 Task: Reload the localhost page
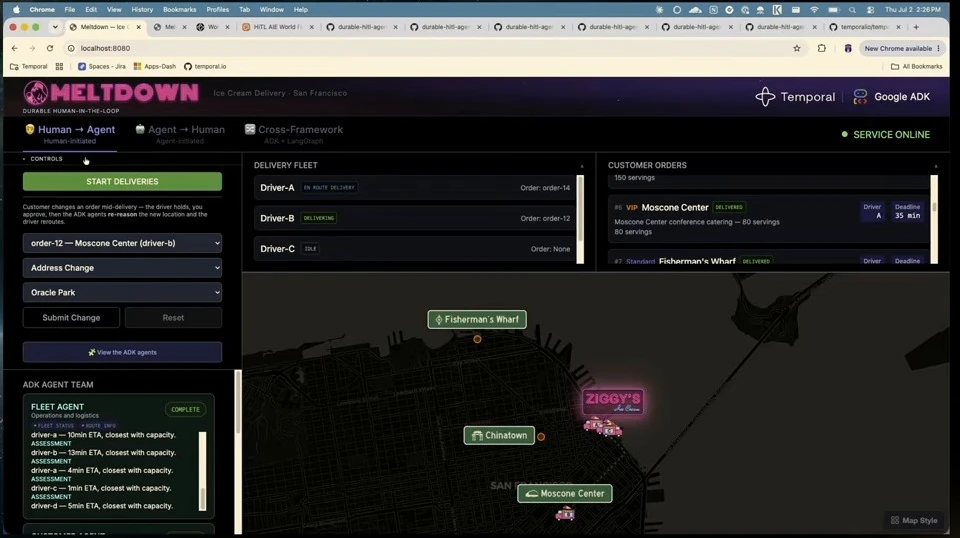[50, 48]
